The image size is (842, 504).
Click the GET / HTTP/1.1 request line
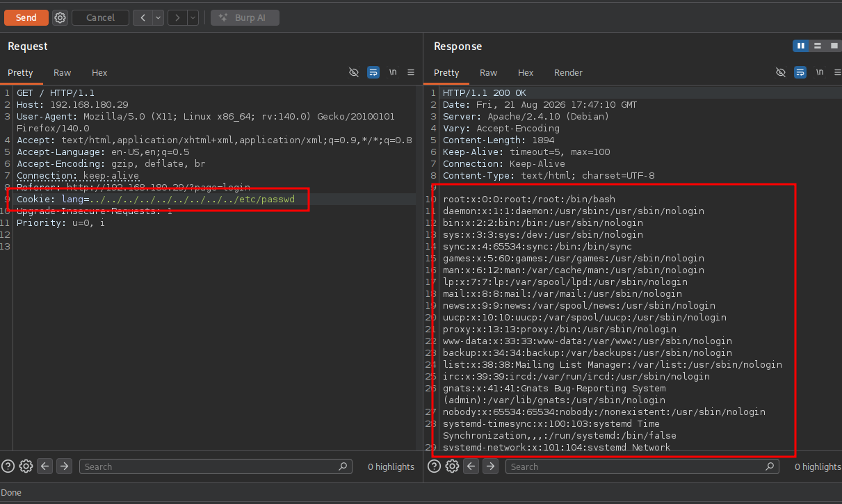[56, 92]
